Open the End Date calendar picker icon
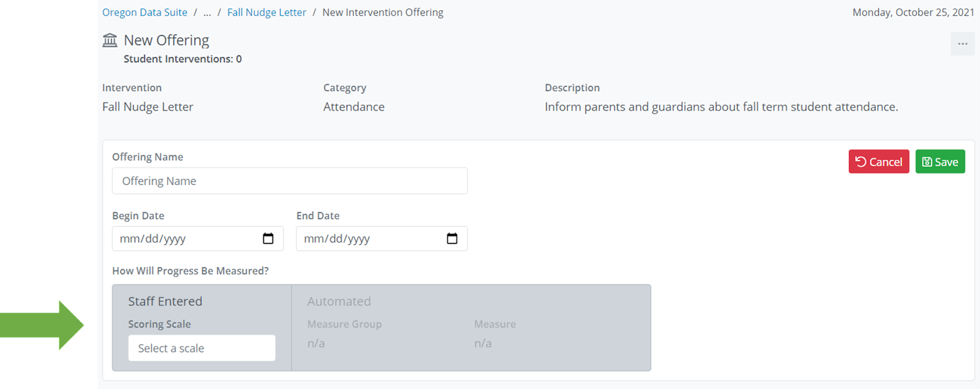Viewport: 980px width, 389px height. [x=452, y=239]
